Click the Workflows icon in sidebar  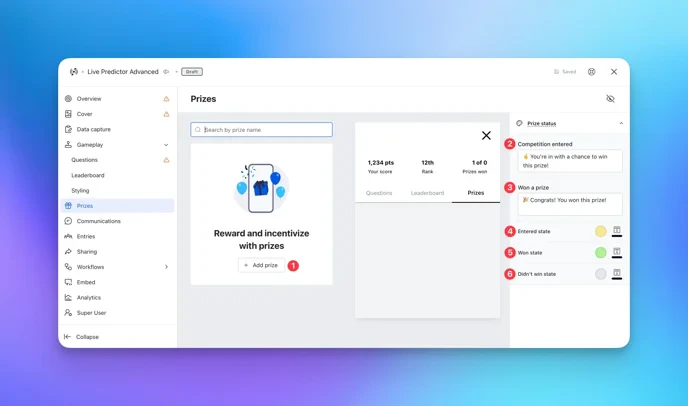pyautogui.click(x=68, y=267)
